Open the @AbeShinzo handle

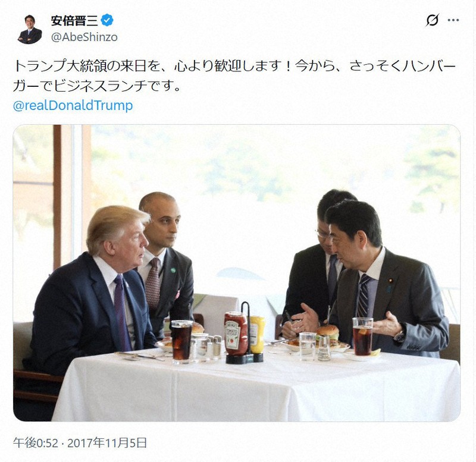(x=84, y=37)
